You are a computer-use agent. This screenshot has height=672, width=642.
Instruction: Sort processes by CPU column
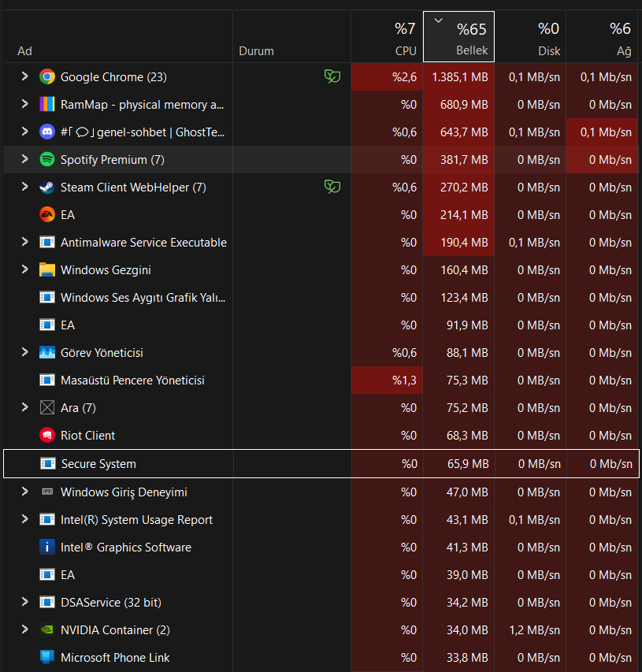(387, 38)
